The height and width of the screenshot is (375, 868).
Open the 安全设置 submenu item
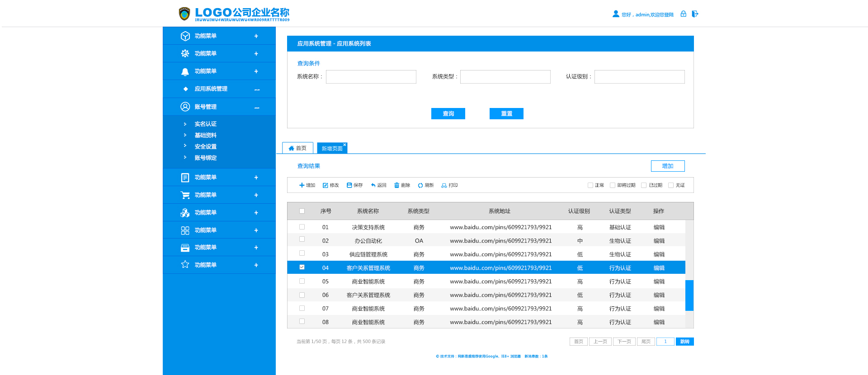pyautogui.click(x=206, y=146)
